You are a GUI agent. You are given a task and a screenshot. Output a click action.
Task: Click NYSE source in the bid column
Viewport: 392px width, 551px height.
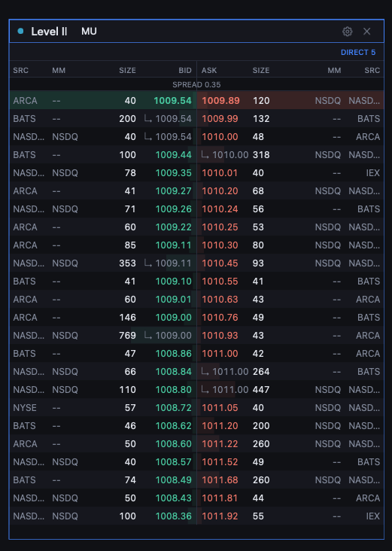point(25,408)
